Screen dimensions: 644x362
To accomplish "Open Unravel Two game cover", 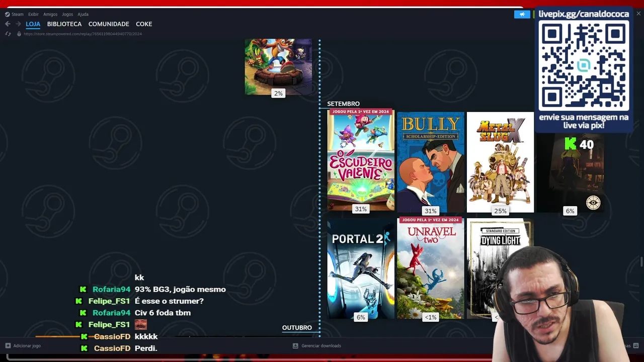I will pyautogui.click(x=430, y=268).
